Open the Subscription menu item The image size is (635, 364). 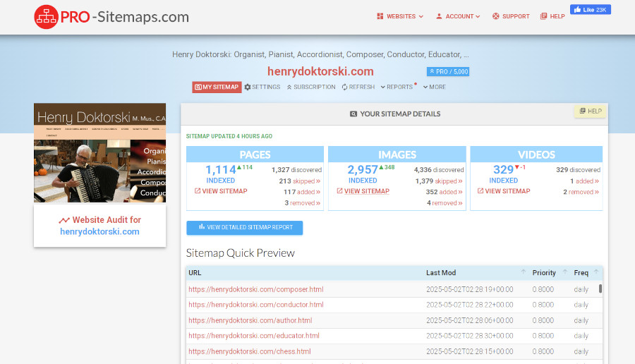pos(311,87)
